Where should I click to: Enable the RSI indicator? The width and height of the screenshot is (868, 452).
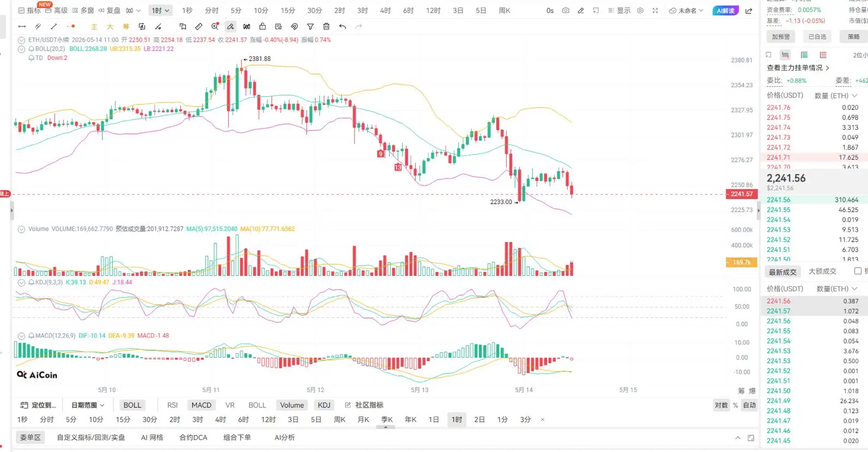[x=173, y=405]
